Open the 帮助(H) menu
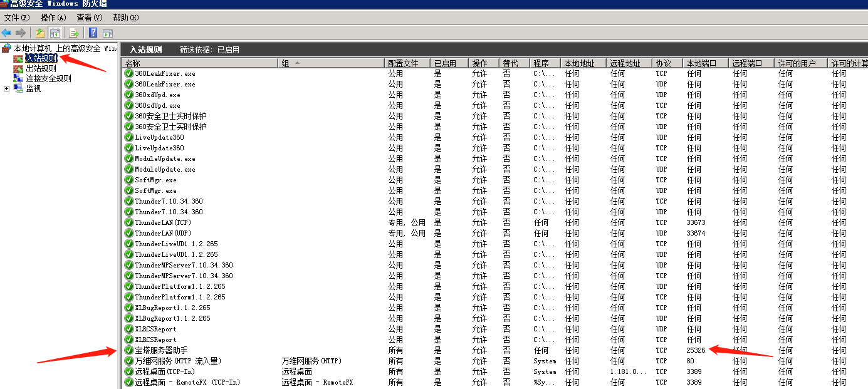 pyautogui.click(x=125, y=18)
